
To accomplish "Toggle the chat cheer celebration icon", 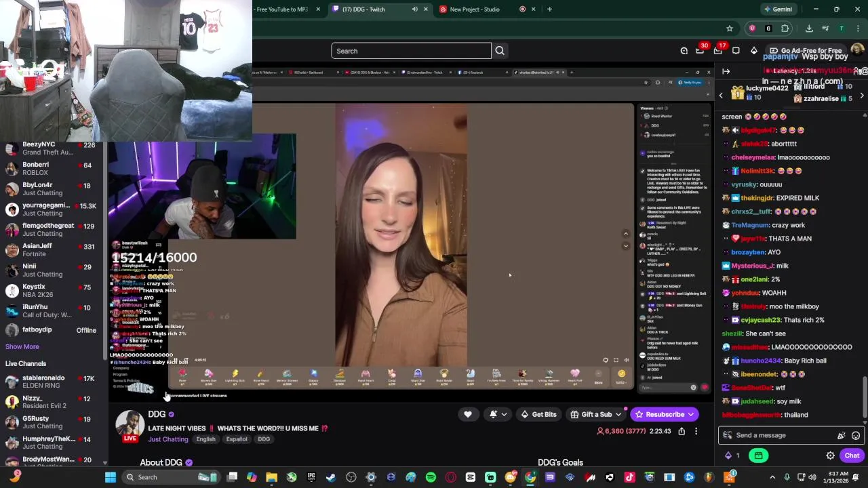I will (x=842, y=435).
